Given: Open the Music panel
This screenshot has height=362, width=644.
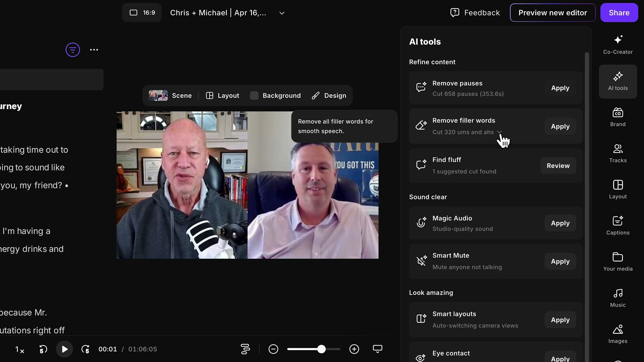Looking at the screenshot, I should pyautogui.click(x=618, y=298).
